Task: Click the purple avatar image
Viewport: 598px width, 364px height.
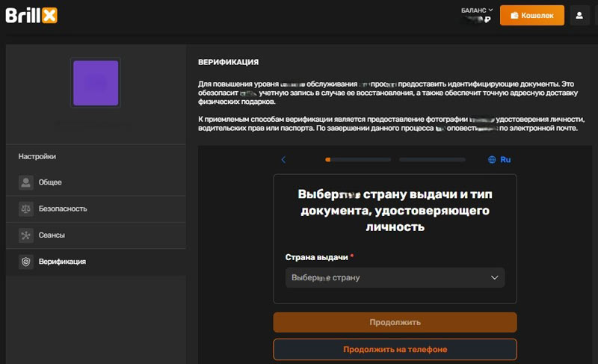Action: coord(96,83)
